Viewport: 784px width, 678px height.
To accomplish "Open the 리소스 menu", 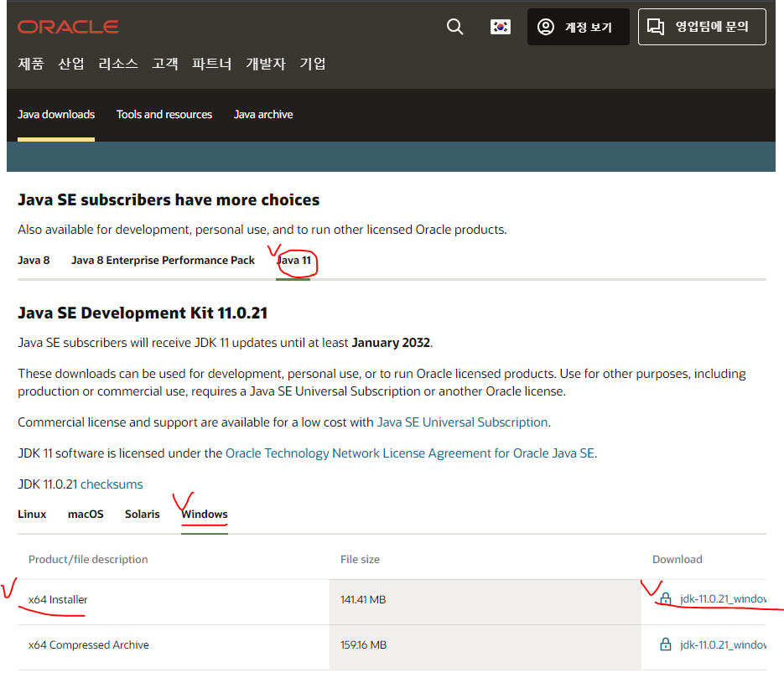I will (x=118, y=64).
